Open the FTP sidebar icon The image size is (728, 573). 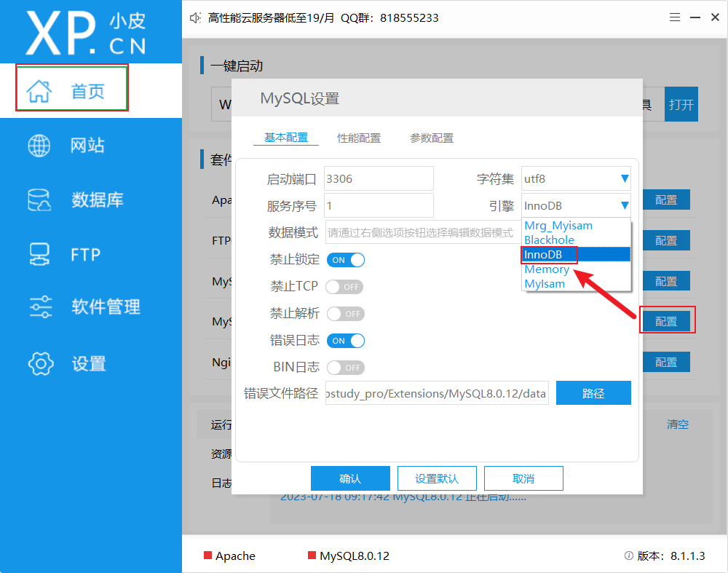tap(39, 254)
